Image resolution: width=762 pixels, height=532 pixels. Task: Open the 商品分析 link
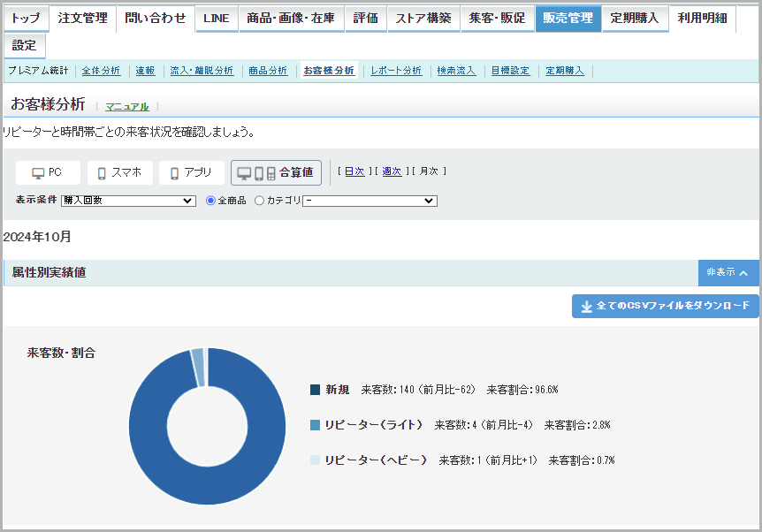pos(268,71)
